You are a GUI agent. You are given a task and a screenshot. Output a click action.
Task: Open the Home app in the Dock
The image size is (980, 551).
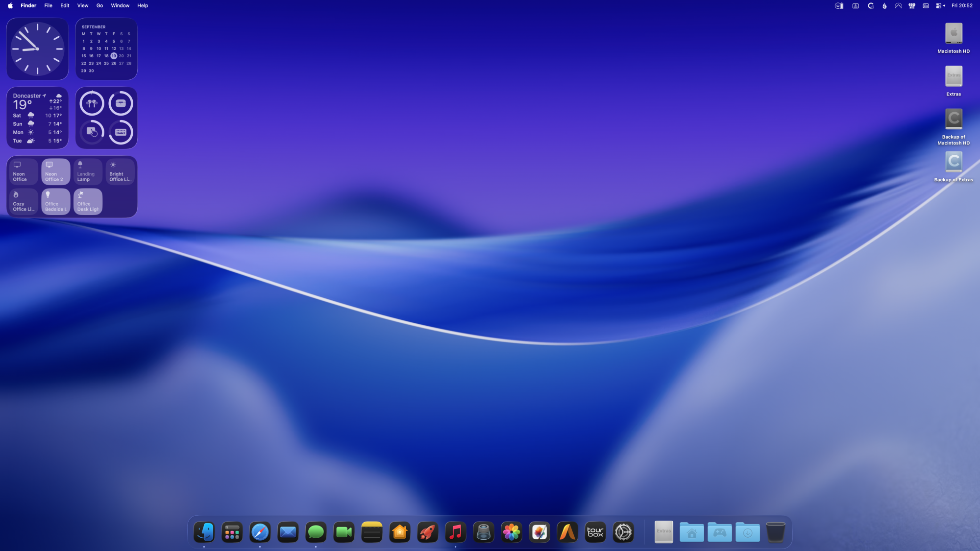399,532
